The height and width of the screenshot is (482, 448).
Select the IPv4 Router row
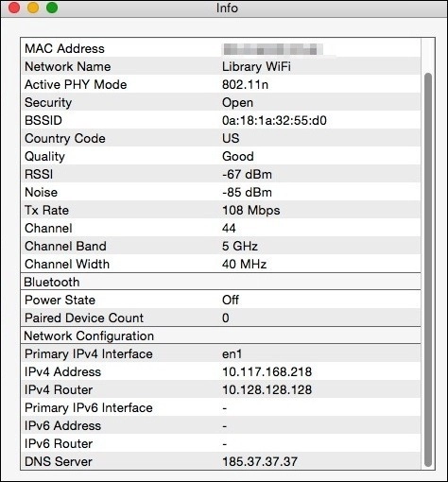pyautogui.click(x=221, y=389)
